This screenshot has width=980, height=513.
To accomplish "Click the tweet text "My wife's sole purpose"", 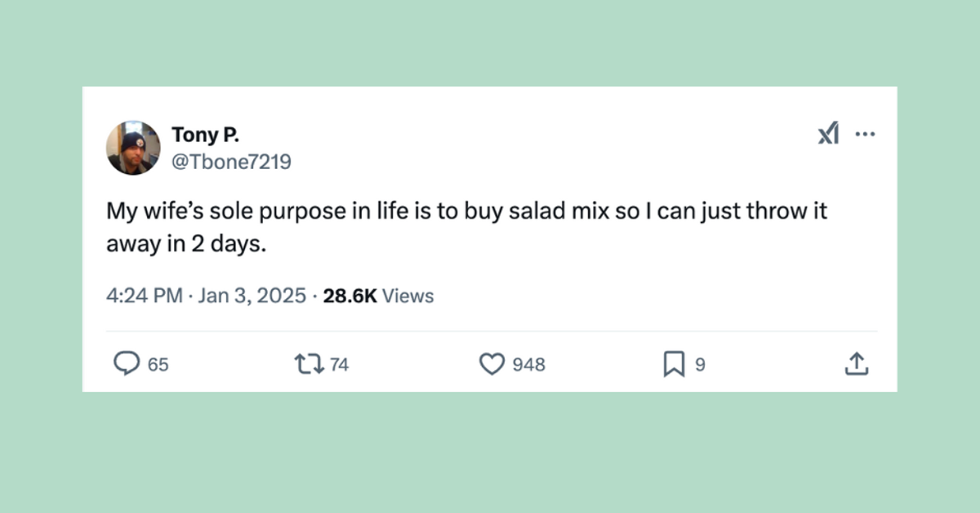I will pyautogui.click(x=204, y=212).
